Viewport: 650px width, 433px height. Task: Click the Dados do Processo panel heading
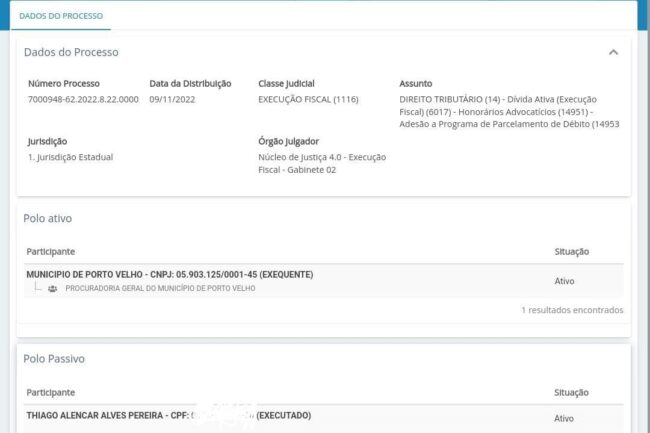coord(71,52)
